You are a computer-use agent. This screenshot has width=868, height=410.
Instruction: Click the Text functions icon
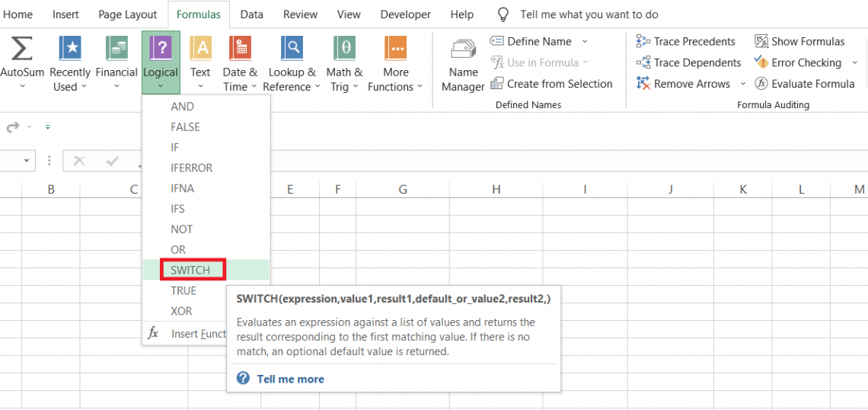(x=200, y=50)
